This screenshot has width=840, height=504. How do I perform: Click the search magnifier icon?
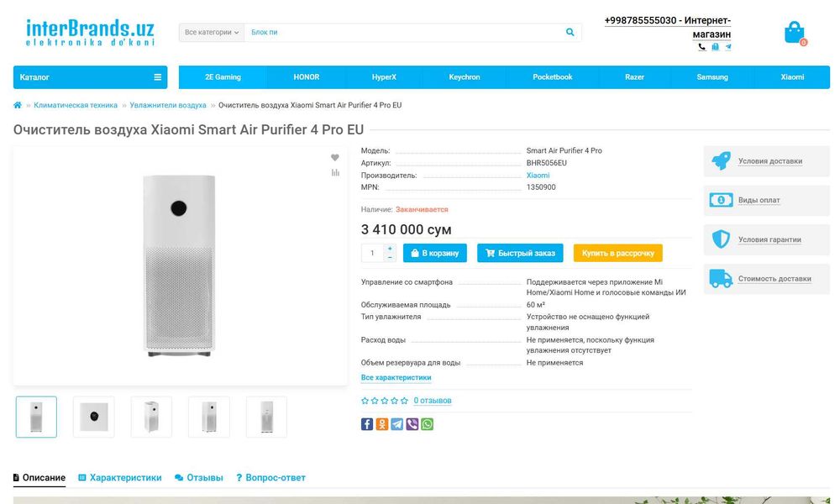(570, 33)
